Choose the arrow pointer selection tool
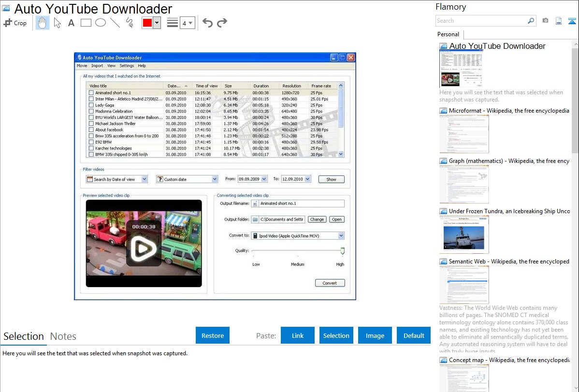The width and height of the screenshot is (579, 392). pos(58,23)
